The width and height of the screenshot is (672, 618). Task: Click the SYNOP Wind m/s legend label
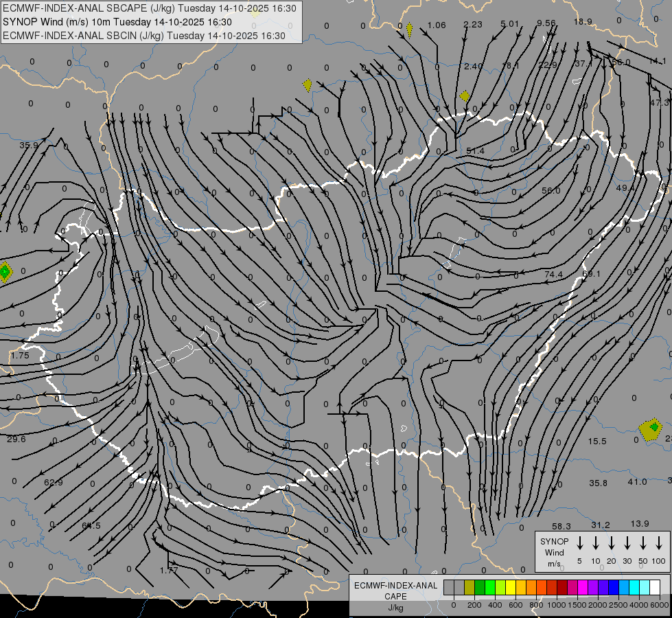click(x=554, y=552)
